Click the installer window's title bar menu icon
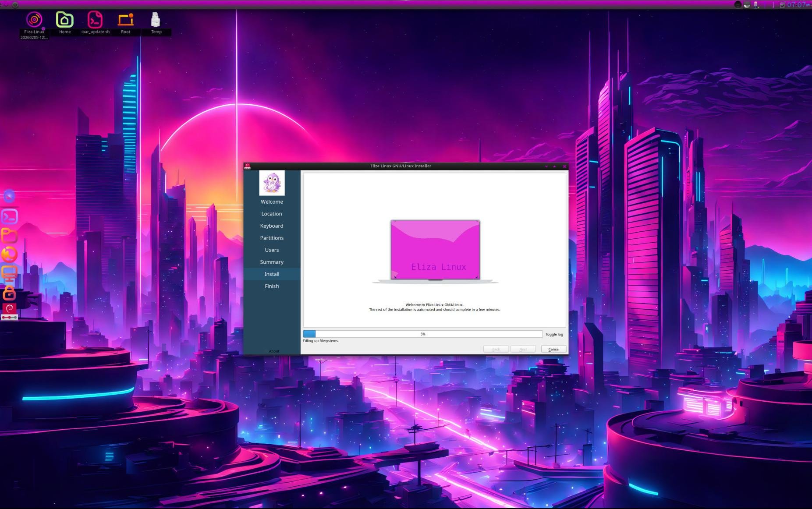Image resolution: width=812 pixels, height=509 pixels. click(x=248, y=166)
